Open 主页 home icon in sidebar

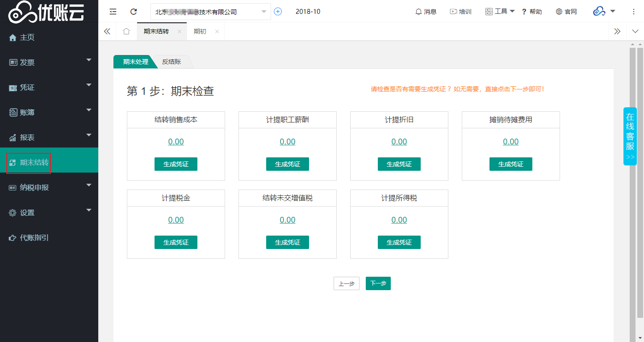pos(13,38)
